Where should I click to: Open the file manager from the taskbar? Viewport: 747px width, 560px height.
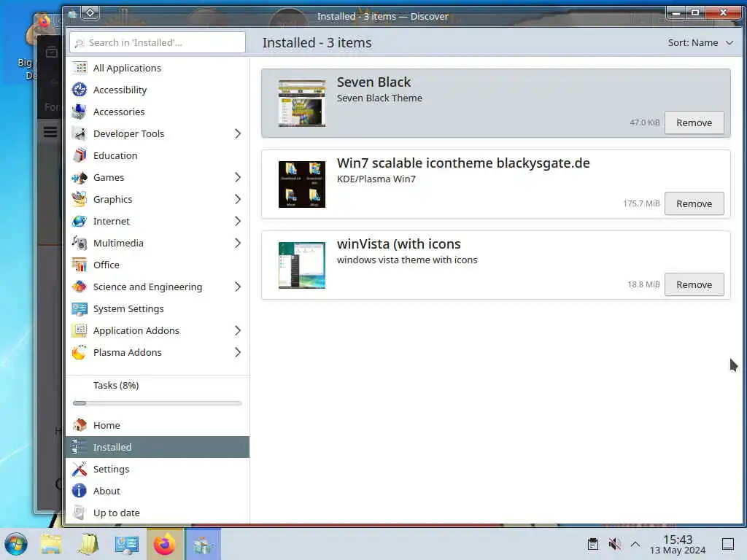51,544
